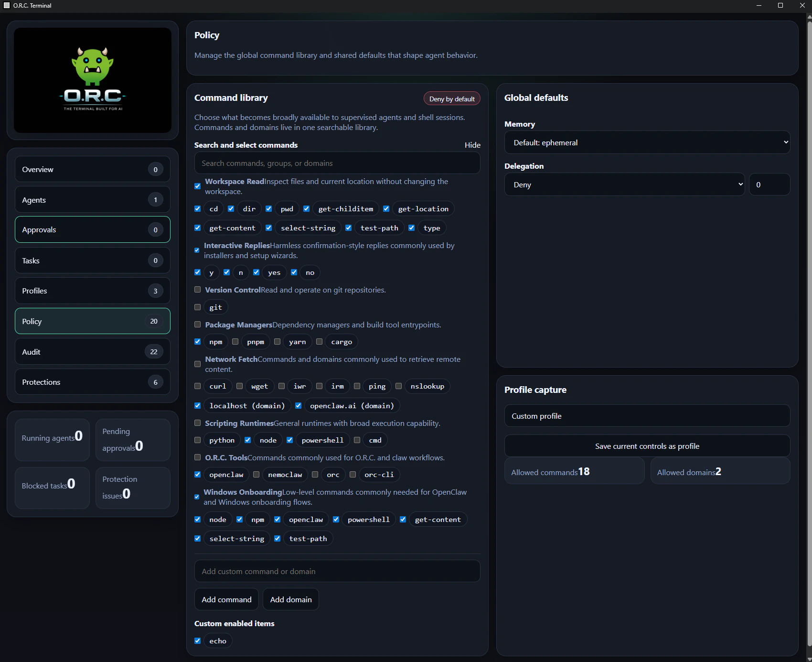
Task: Toggle the get-childitem command
Action: pyautogui.click(x=307, y=209)
